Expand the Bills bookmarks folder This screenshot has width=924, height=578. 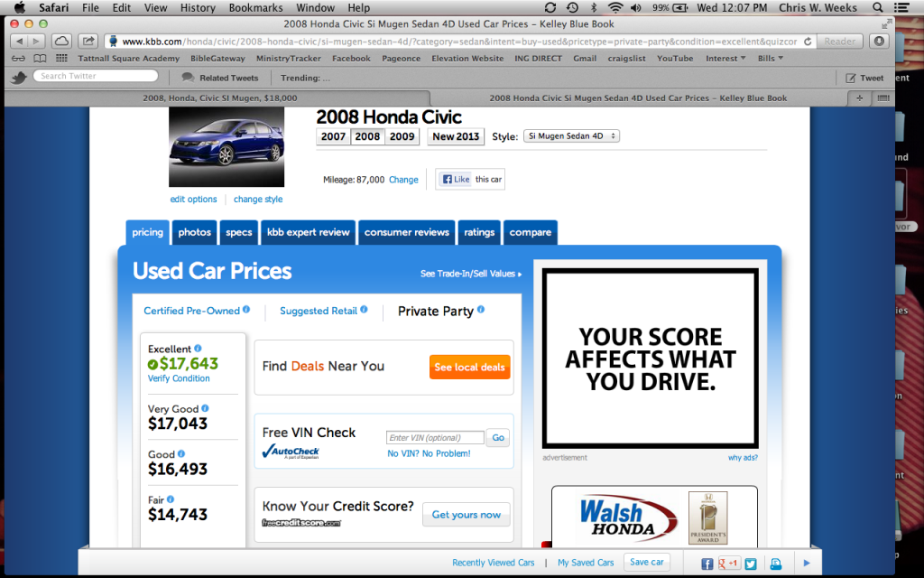(770, 59)
